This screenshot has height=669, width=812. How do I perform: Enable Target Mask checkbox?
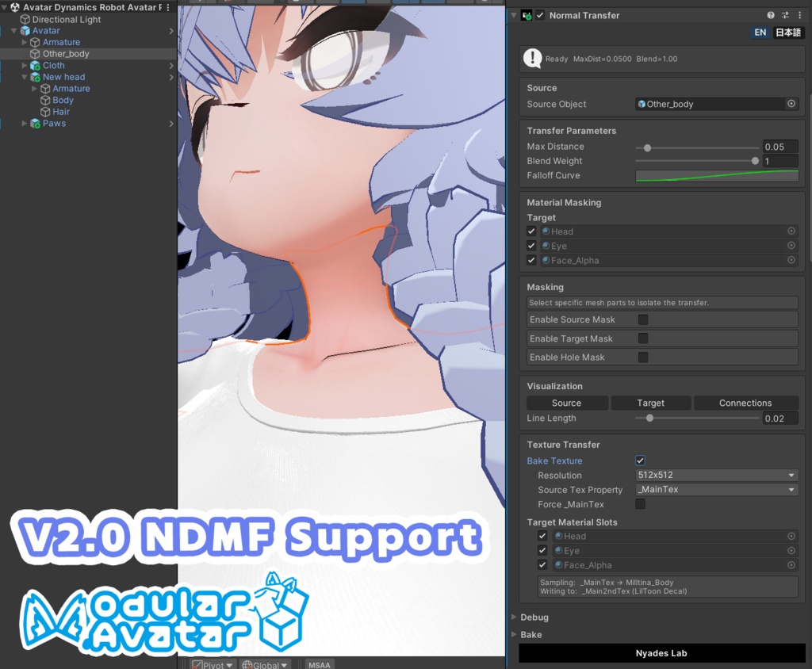(643, 338)
